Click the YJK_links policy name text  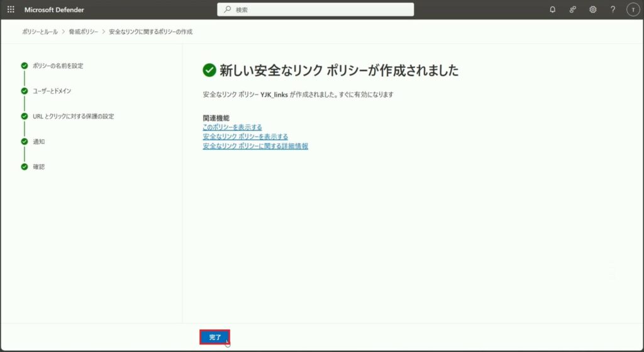(x=274, y=94)
